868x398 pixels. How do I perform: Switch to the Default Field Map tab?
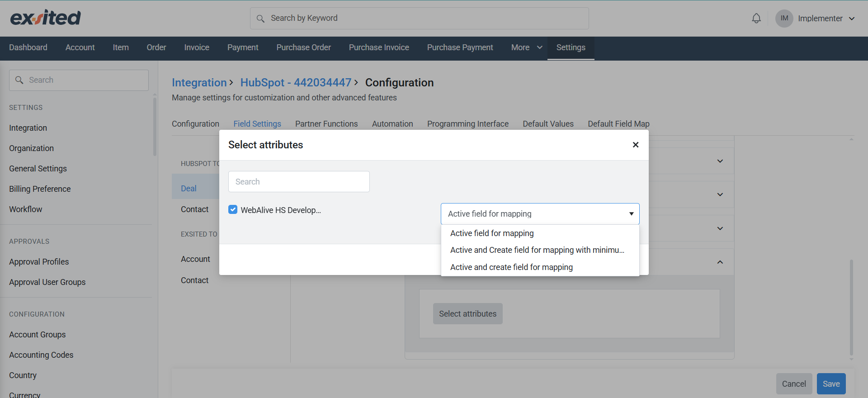point(618,124)
